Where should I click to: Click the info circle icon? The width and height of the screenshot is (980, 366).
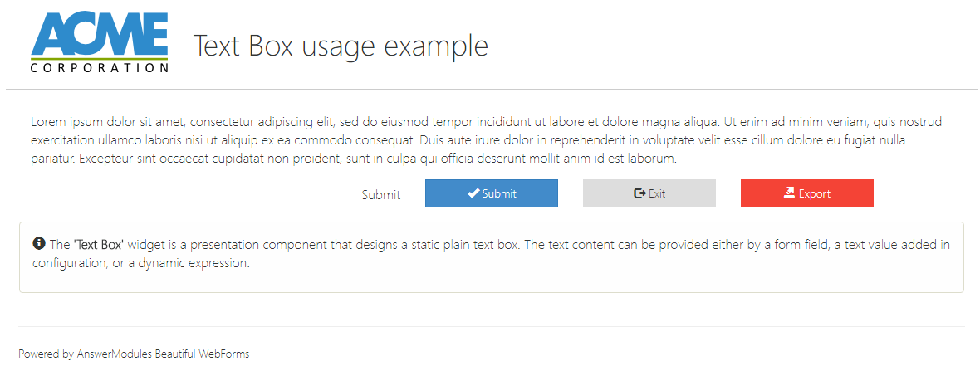click(x=38, y=244)
